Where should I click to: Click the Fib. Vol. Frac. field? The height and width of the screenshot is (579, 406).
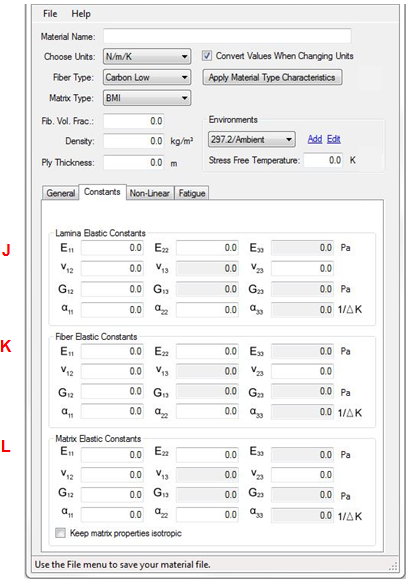click(133, 121)
